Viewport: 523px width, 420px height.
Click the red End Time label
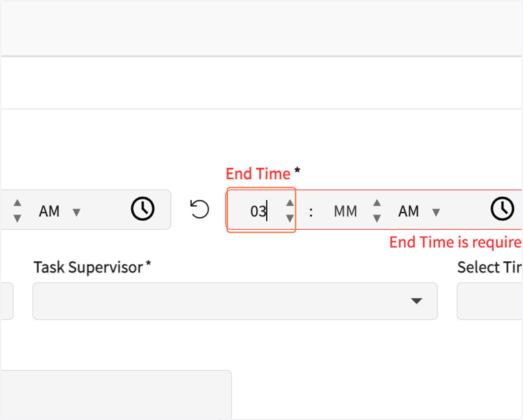(x=258, y=174)
